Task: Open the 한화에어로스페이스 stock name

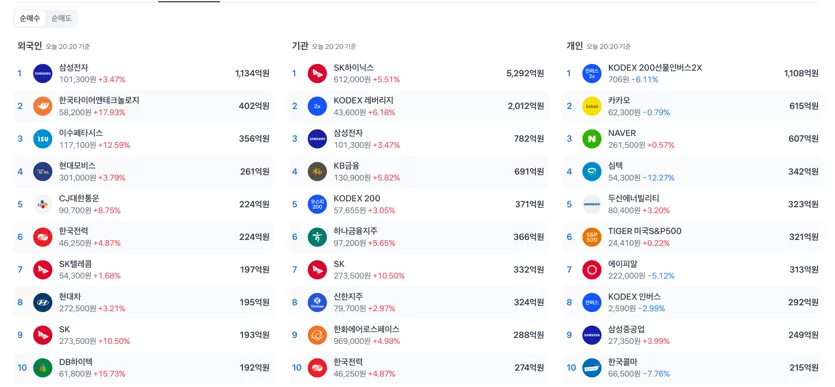Action: [x=366, y=330]
